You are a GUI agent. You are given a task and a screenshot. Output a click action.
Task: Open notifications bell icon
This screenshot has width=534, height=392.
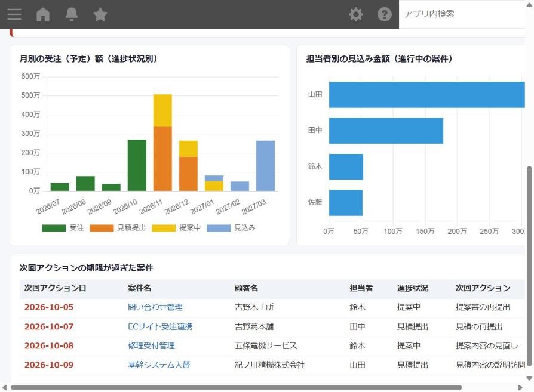[x=72, y=14]
